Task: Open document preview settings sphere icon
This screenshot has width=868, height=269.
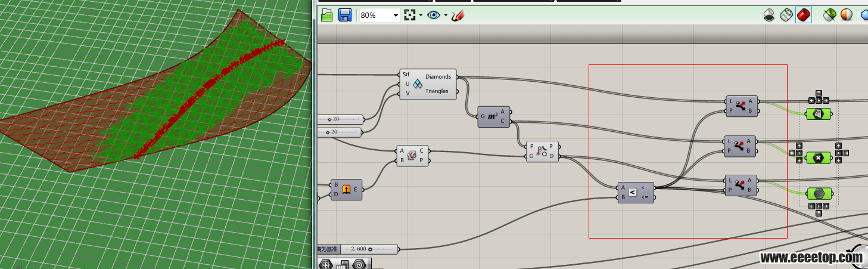Action: [x=846, y=15]
